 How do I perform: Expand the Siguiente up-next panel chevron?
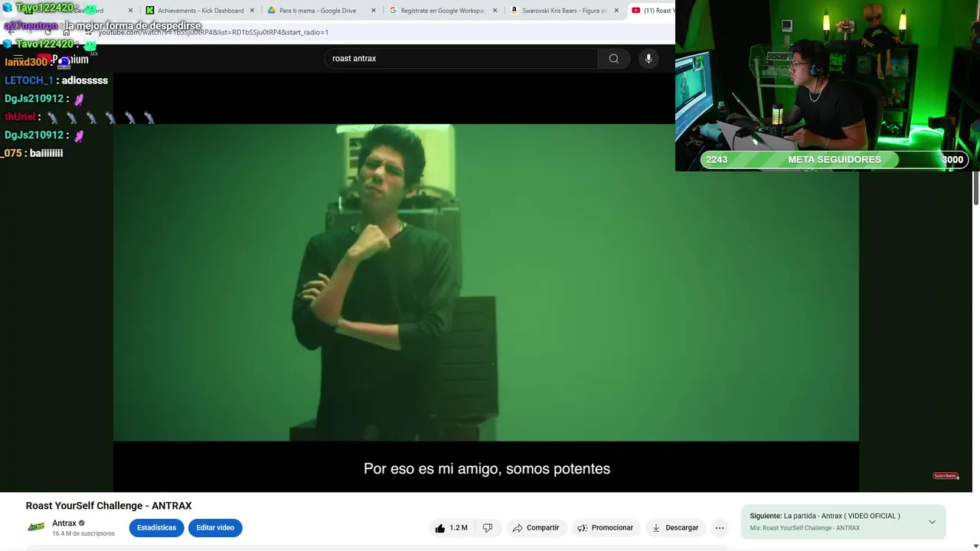932,522
